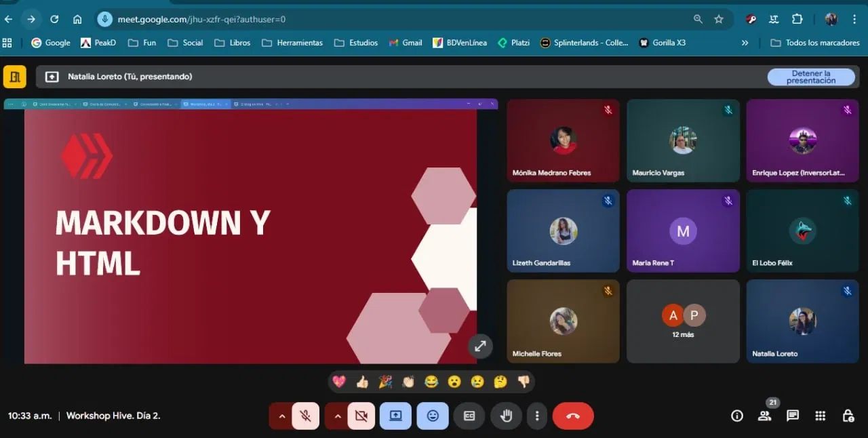The width and height of the screenshot is (868, 438).
Task: Open the Libros bookmarks folder
Action: click(233, 43)
